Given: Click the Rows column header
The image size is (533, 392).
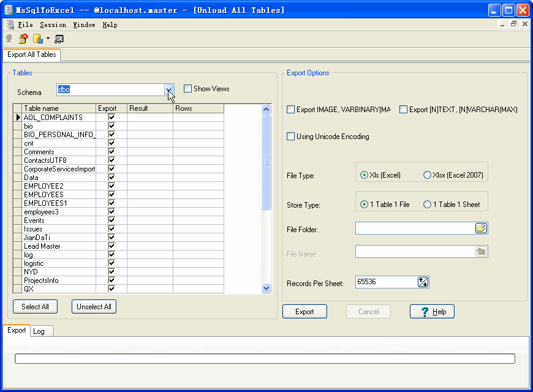Looking at the screenshot, I should click(198, 108).
